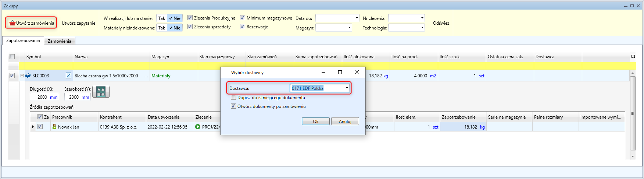The image size is (644, 179).
Task: Switch to the Zamówienia tab
Action: 60,41
